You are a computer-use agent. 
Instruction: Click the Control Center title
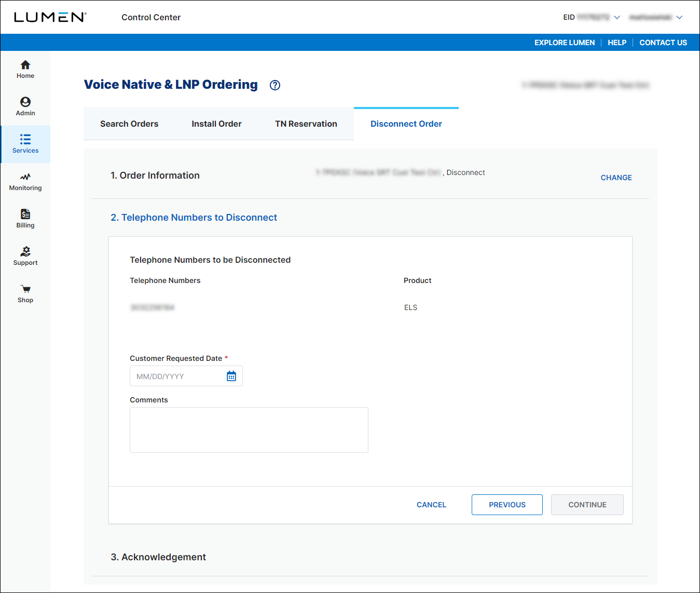tap(151, 17)
